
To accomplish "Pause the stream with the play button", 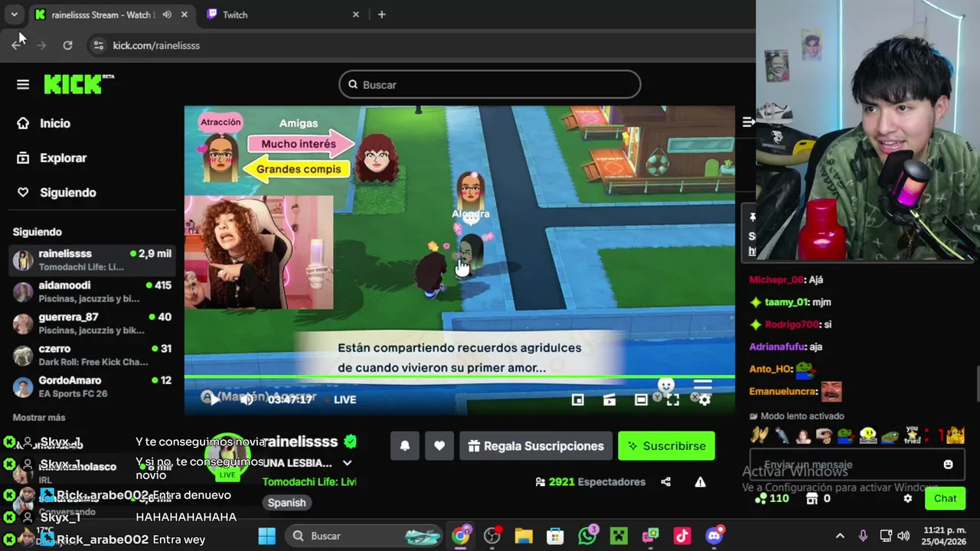I will click(x=214, y=399).
